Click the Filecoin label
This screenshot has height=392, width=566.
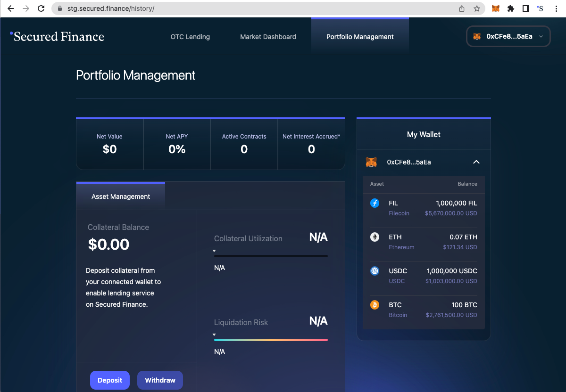[x=399, y=213]
